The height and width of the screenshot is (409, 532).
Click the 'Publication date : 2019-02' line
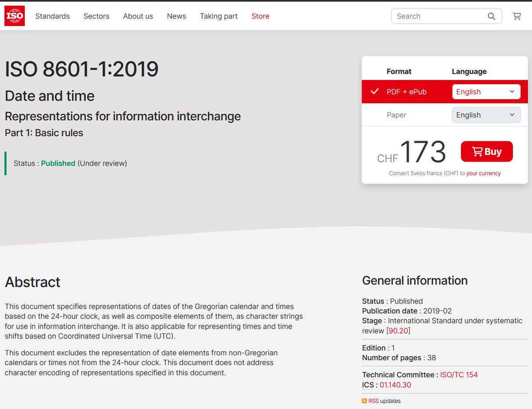pyautogui.click(x=407, y=311)
